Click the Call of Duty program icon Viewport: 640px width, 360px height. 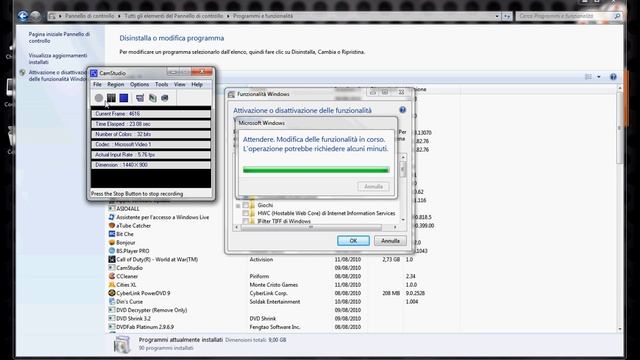coord(112,259)
